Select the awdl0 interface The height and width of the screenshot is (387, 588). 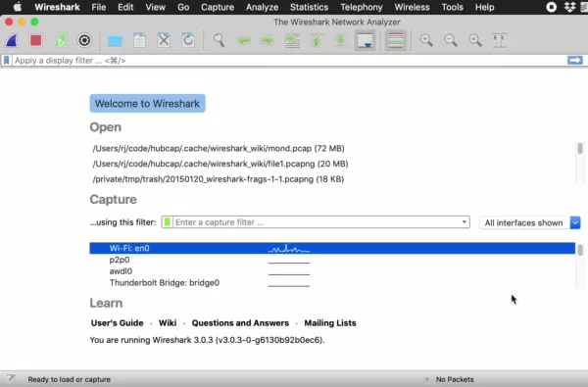[x=332, y=271]
